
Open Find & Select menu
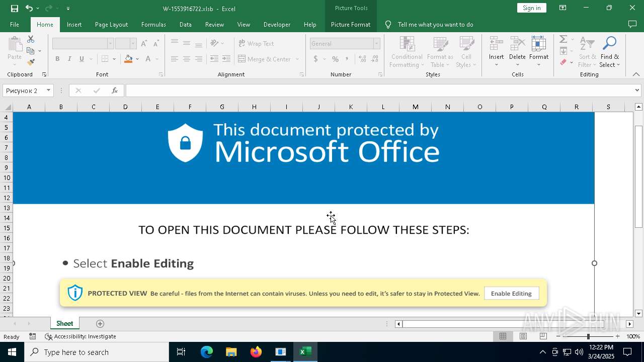(610, 52)
